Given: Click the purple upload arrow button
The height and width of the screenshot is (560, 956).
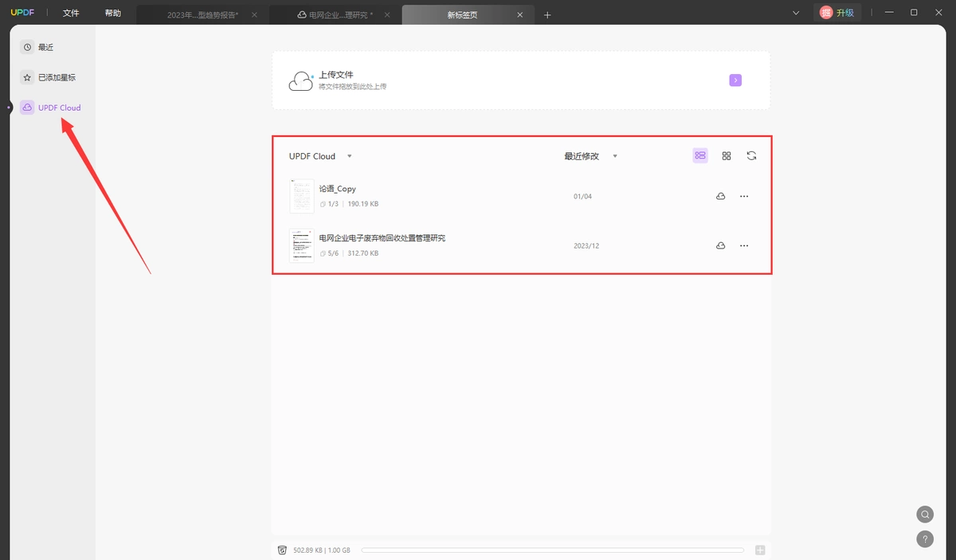Looking at the screenshot, I should coord(735,80).
